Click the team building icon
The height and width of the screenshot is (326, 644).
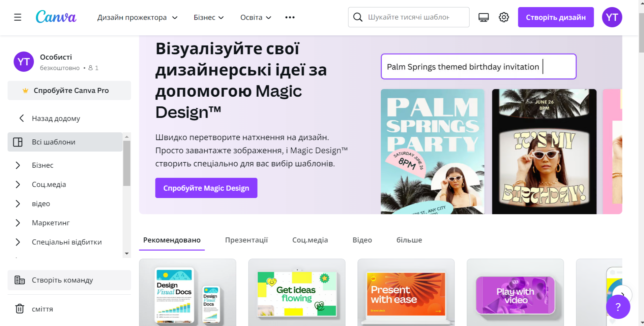pos(20,280)
